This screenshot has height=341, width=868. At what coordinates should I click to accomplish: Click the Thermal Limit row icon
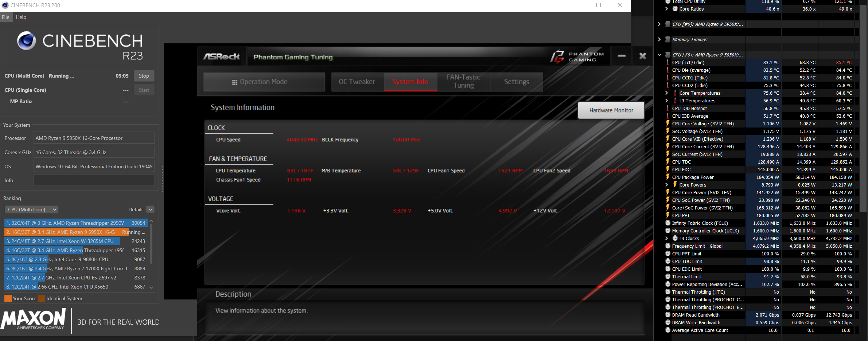click(668, 277)
